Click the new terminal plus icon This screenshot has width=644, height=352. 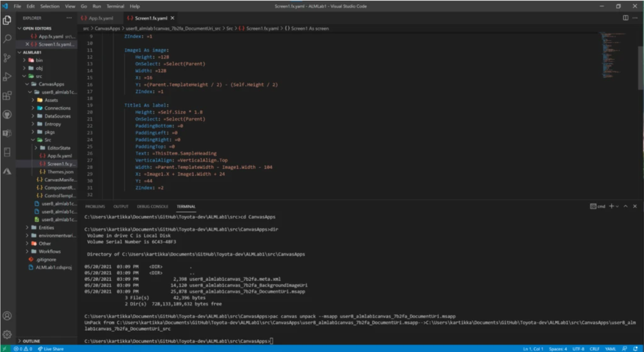click(x=611, y=206)
